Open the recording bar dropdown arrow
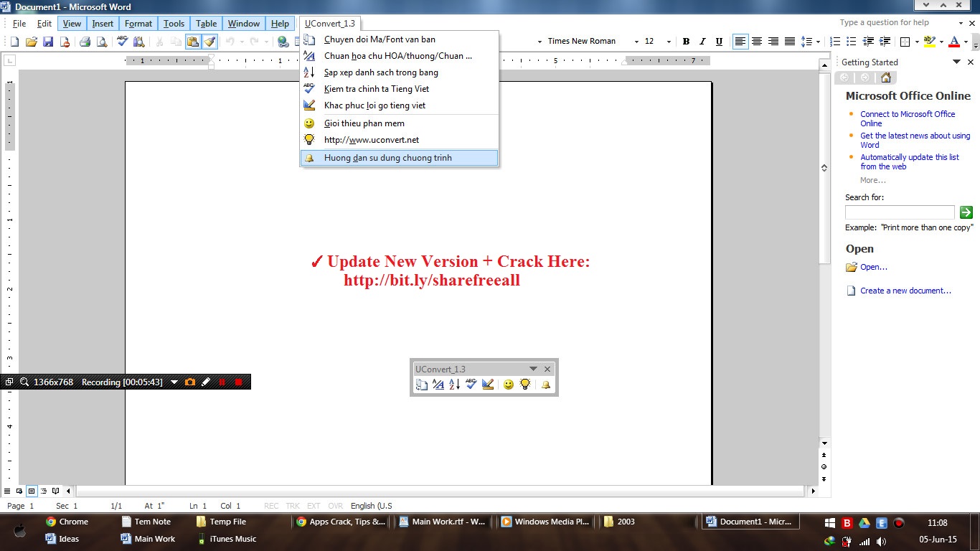 click(x=174, y=382)
